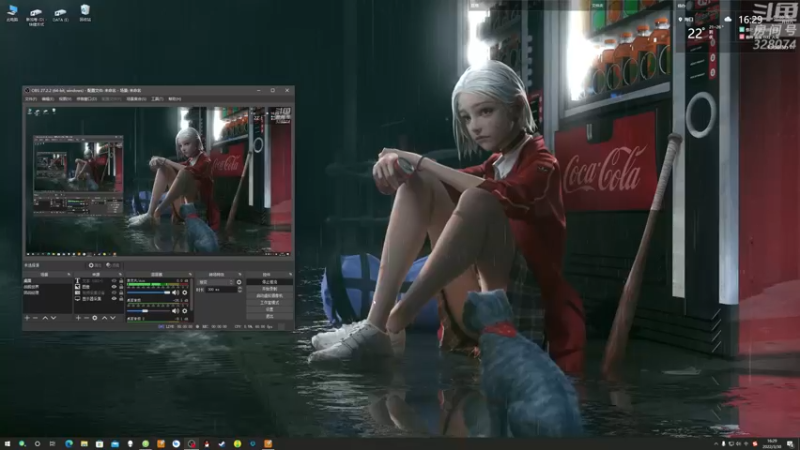Image resolution: width=800 pixels, height=450 pixels.
Task: Enable Studio Mode in the controls
Action: click(269, 303)
